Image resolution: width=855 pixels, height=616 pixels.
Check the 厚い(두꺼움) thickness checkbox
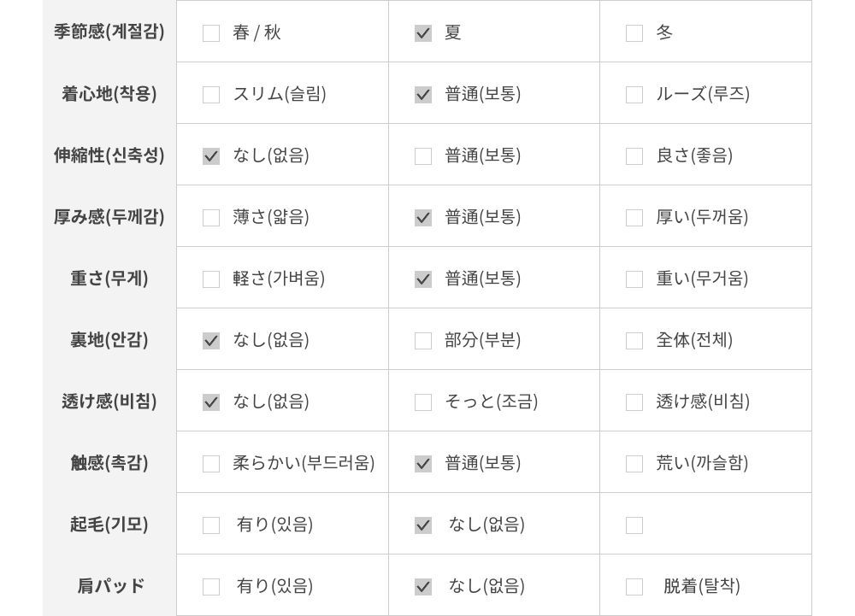tap(634, 218)
